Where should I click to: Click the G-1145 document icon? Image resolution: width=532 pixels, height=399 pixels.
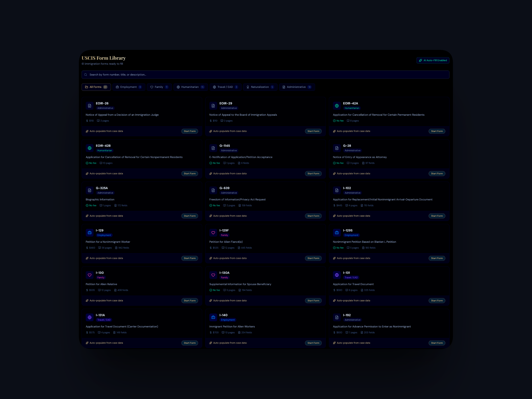[x=213, y=148]
